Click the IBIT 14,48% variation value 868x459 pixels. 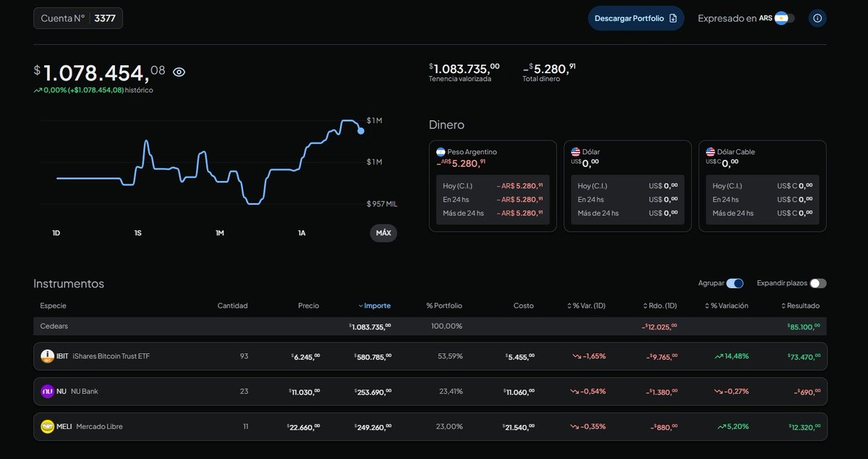[731, 356]
